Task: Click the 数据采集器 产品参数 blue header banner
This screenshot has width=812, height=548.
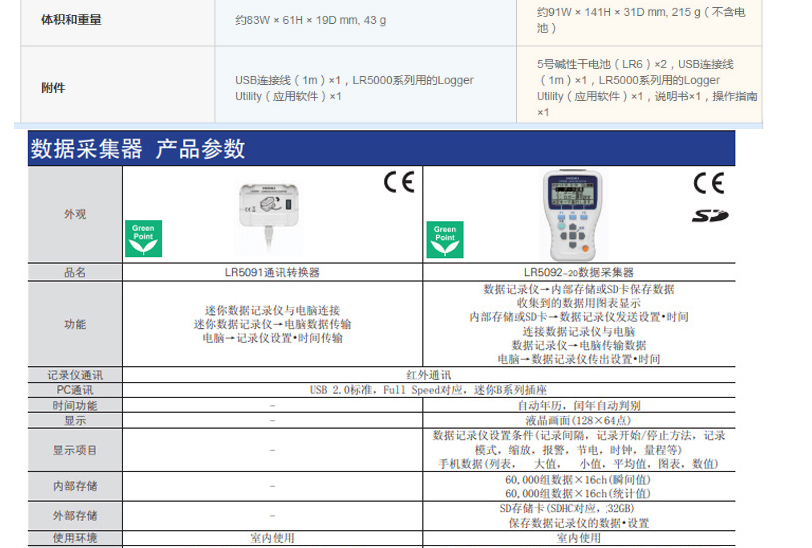Action: point(380,149)
